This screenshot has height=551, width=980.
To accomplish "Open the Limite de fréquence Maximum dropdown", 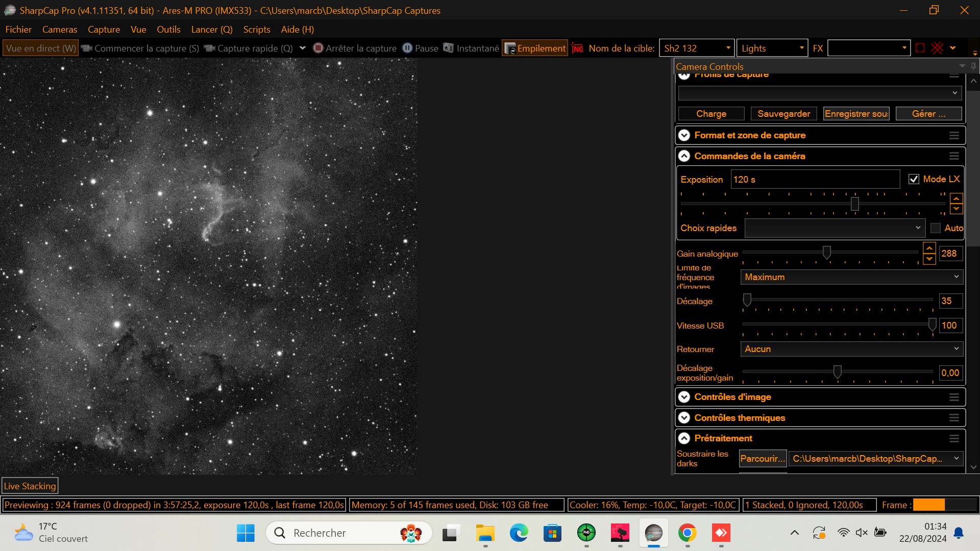I will pyautogui.click(x=851, y=277).
